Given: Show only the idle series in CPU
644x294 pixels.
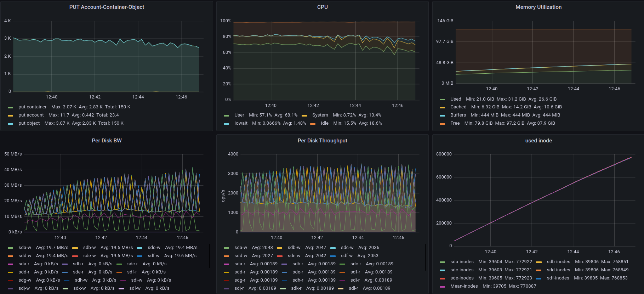Looking at the screenshot, I should coord(325,123).
